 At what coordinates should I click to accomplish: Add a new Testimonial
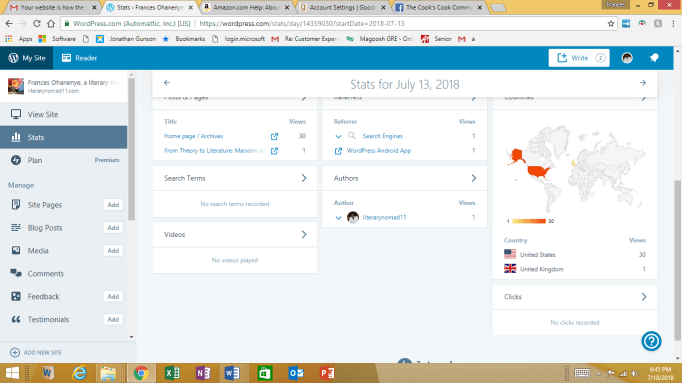click(x=113, y=320)
